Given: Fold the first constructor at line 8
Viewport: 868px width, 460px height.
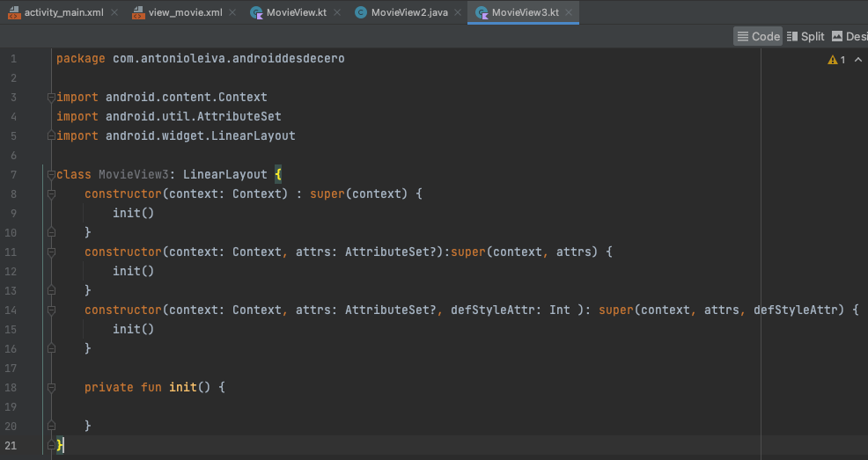Looking at the screenshot, I should point(51,194).
